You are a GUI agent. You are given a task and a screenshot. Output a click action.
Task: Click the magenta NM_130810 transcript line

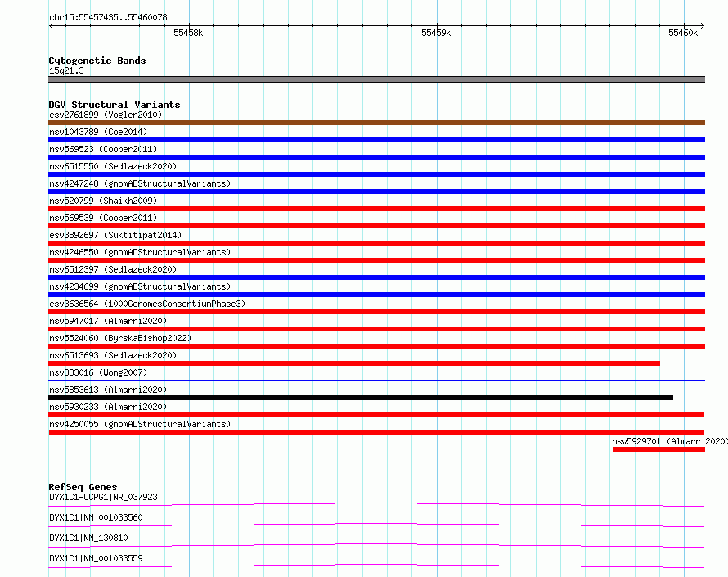tap(376, 545)
